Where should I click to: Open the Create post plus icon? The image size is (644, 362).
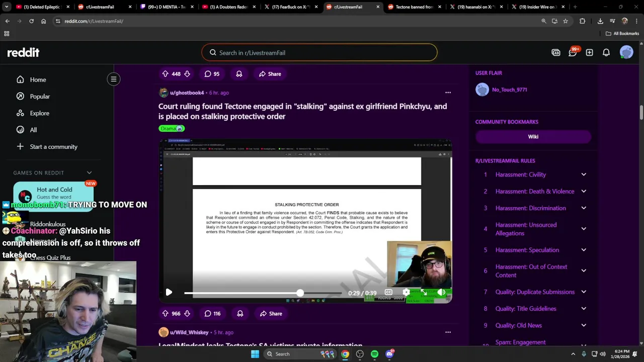pos(589,53)
